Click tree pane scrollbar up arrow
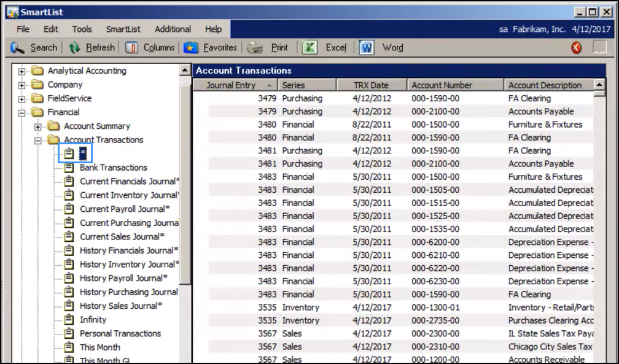This screenshot has height=364, width=619. point(185,70)
